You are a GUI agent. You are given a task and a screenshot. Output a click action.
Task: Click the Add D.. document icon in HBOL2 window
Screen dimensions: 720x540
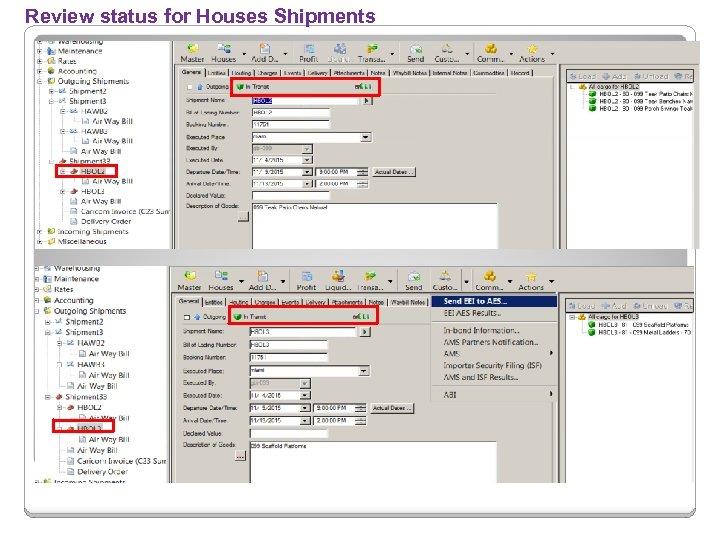tap(264, 49)
